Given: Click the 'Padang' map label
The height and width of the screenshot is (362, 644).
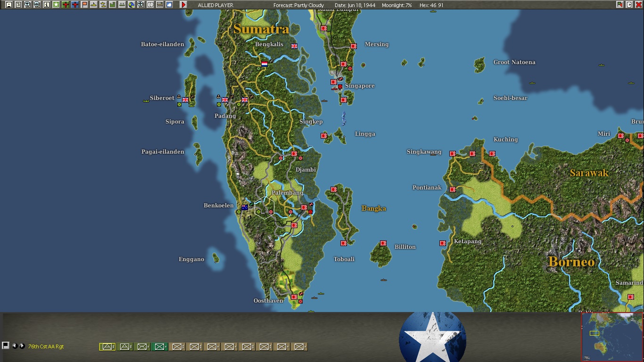Looking at the screenshot, I should click(x=225, y=116).
